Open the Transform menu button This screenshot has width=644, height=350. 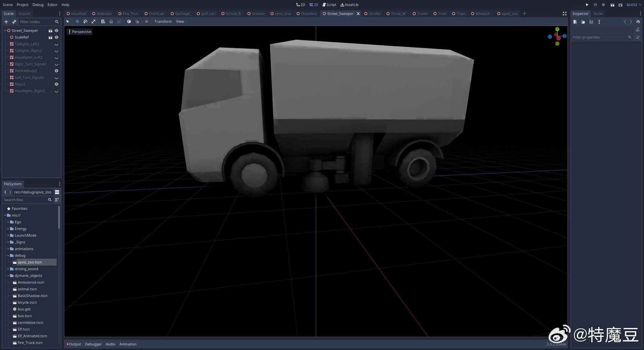pyautogui.click(x=163, y=22)
